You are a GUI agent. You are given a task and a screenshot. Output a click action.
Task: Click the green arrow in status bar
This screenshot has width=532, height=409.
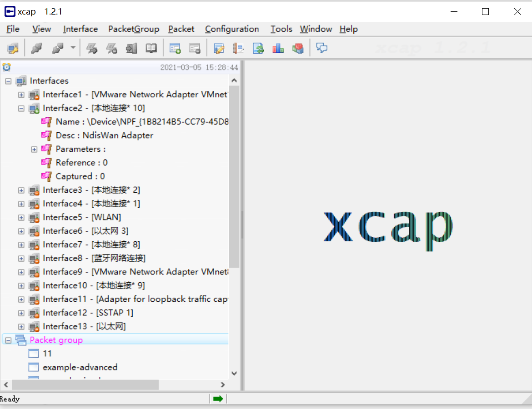coord(218,399)
